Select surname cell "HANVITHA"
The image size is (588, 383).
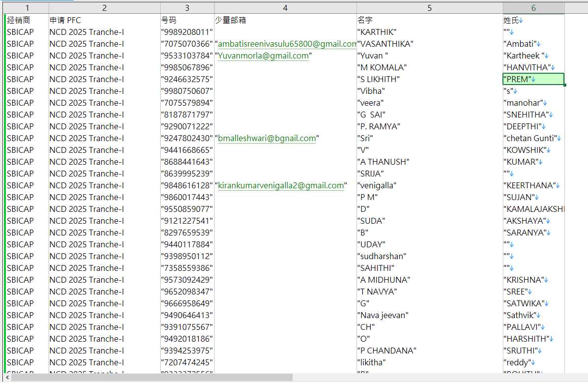point(533,67)
